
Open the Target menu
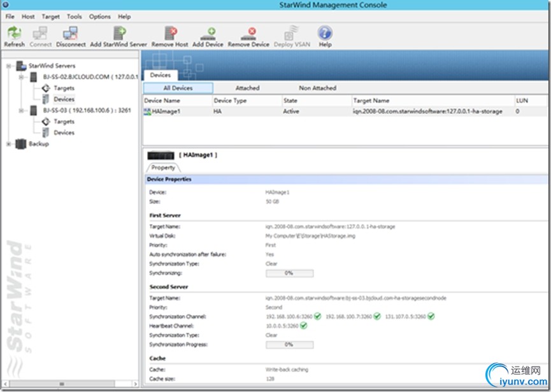pos(50,17)
